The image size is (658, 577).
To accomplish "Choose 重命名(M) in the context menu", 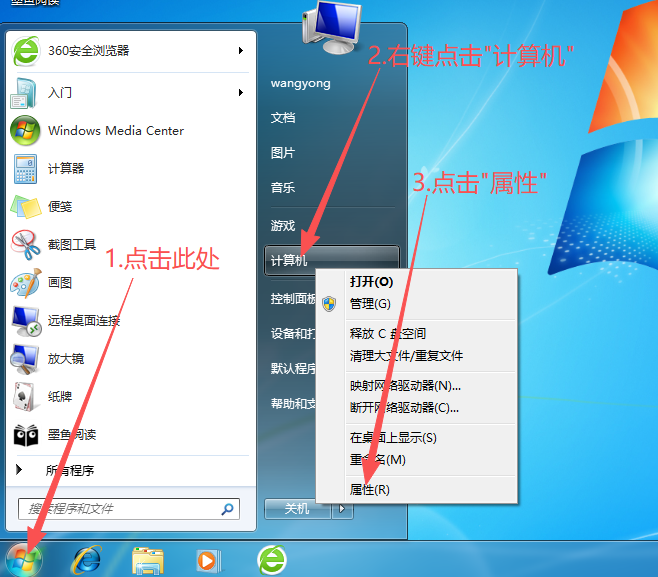I will tap(378, 460).
